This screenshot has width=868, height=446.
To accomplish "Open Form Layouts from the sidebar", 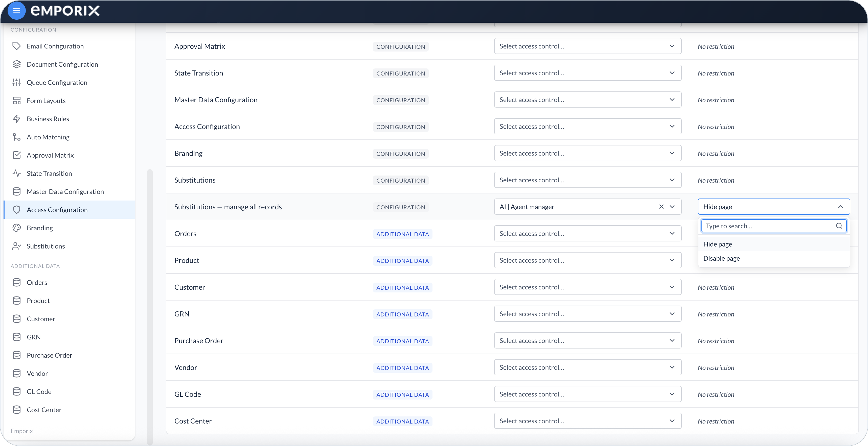I will pos(69,100).
